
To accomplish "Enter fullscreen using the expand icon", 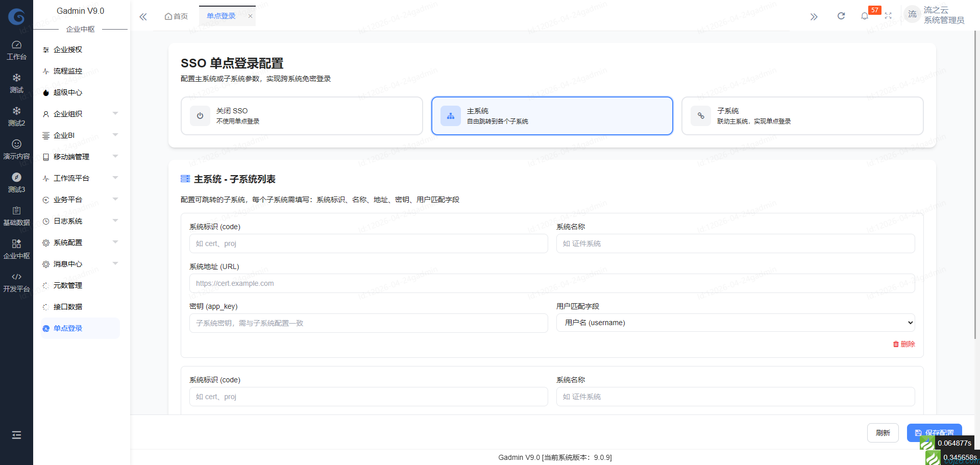I will tap(888, 16).
